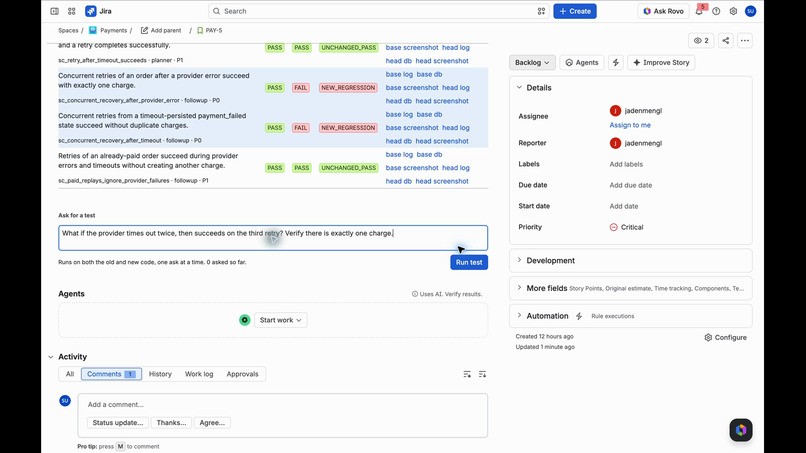The height and width of the screenshot is (453, 806).
Task: Click the Critical priority value
Action: 632,227
